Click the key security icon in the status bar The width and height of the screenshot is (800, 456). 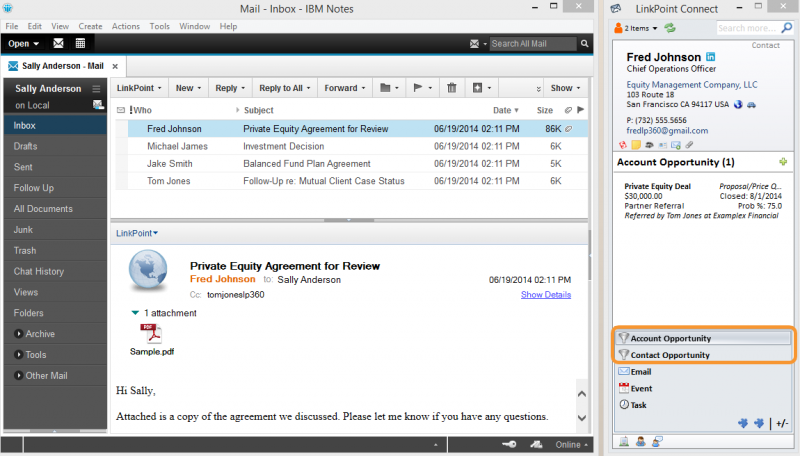(509, 444)
